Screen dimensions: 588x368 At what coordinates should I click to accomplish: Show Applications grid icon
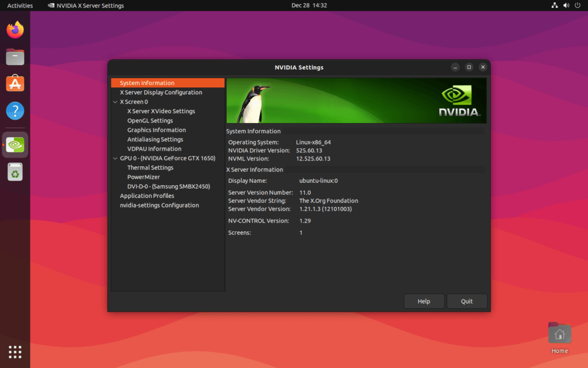point(15,352)
